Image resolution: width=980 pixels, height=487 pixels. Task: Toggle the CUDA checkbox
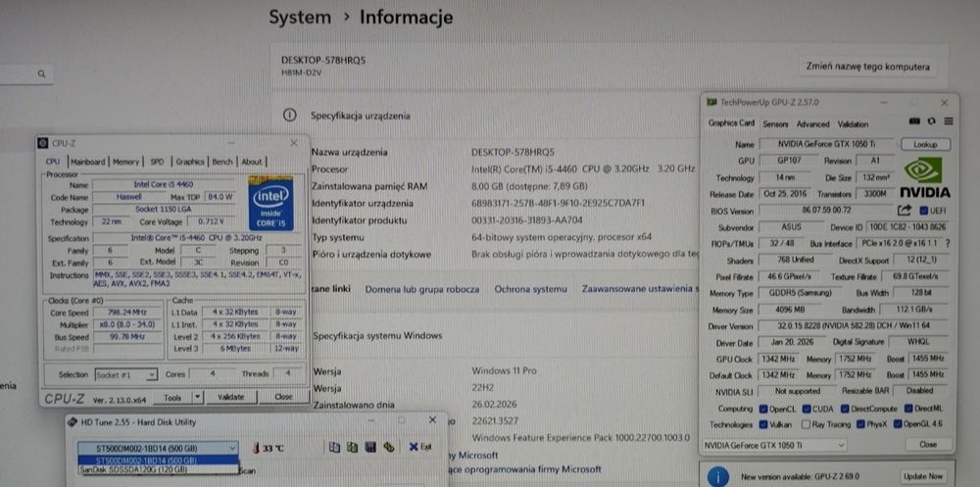point(807,409)
